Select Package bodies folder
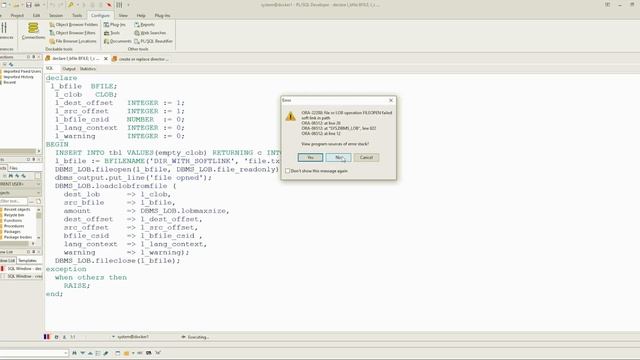This screenshot has height=360, width=640. [x=18, y=237]
